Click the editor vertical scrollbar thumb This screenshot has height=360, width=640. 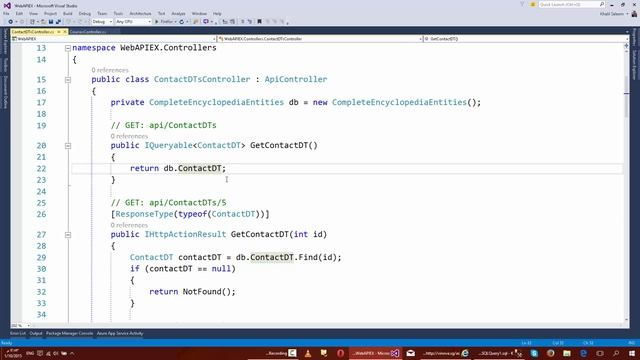click(x=627, y=96)
